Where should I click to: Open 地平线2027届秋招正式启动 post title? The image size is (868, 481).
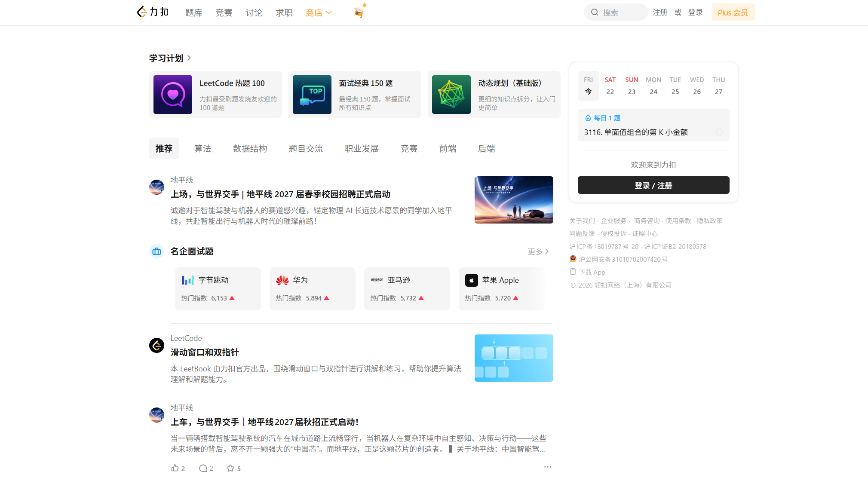(265, 422)
